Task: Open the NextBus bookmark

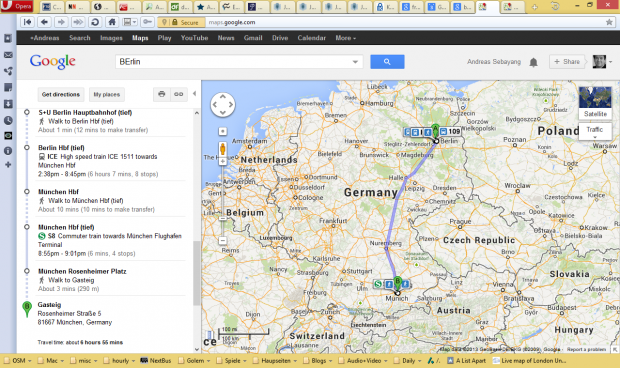Action: 156,360
